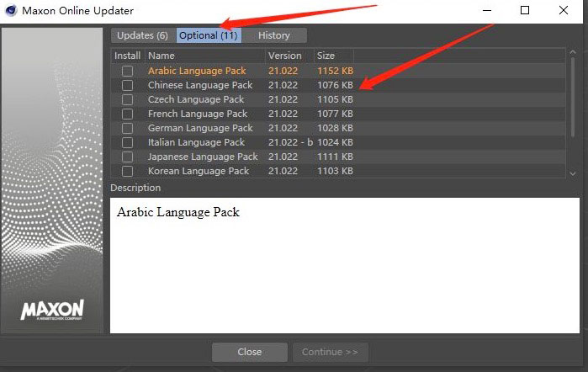Maximize the Maxon Online Updater window
The image size is (588, 372).
coord(525,11)
